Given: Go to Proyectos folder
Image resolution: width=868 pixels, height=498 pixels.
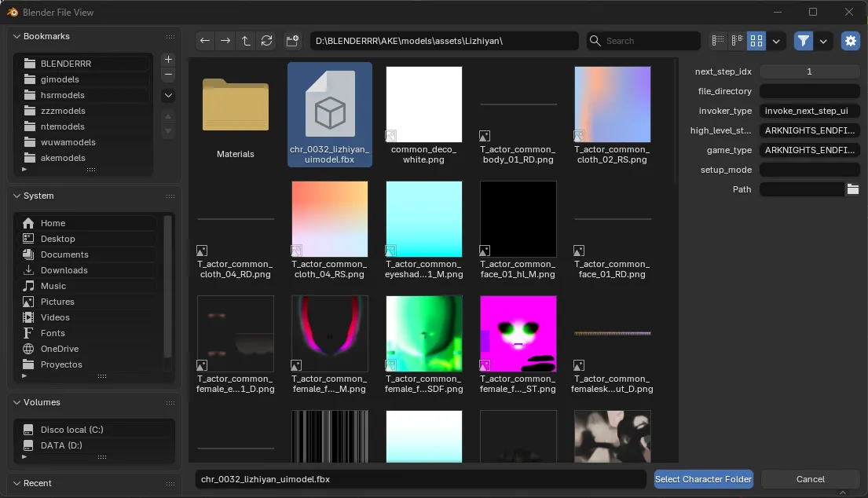Looking at the screenshot, I should point(89,364).
